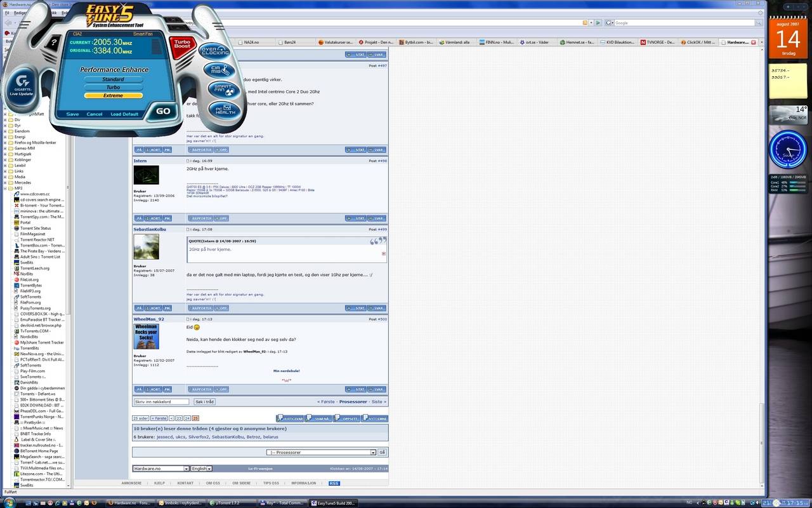Open Torrent Site Status bookmark
The width and height of the screenshot is (812, 508).
(x=32, y=228)
